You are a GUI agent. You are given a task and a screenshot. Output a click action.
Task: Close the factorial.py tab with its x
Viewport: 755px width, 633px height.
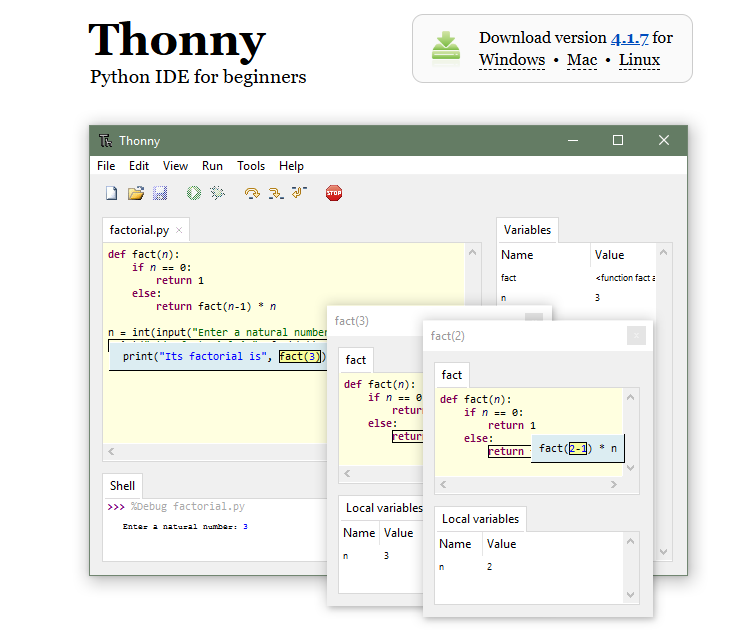coord(179,230)
